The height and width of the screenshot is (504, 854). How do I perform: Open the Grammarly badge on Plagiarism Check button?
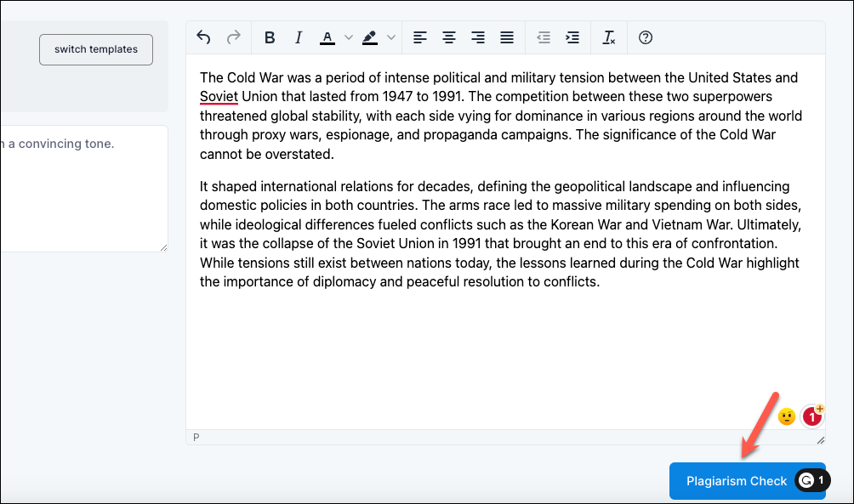[x=812, y=480]
